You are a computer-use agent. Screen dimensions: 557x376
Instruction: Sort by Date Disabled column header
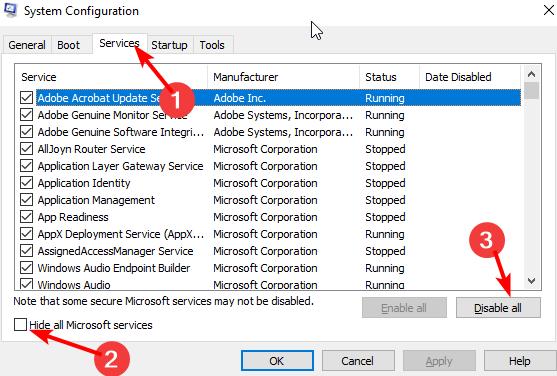click(x=470, y=77)
